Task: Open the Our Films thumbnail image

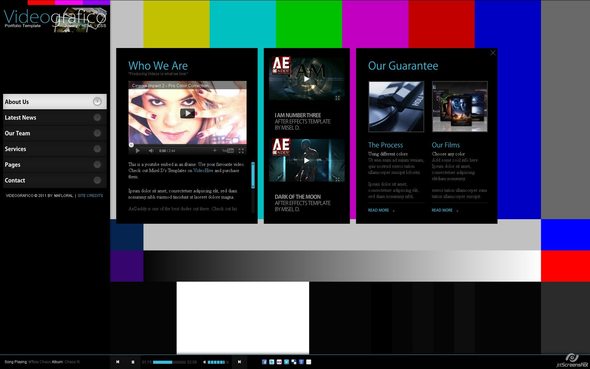Action: click(x=460, y=106)
